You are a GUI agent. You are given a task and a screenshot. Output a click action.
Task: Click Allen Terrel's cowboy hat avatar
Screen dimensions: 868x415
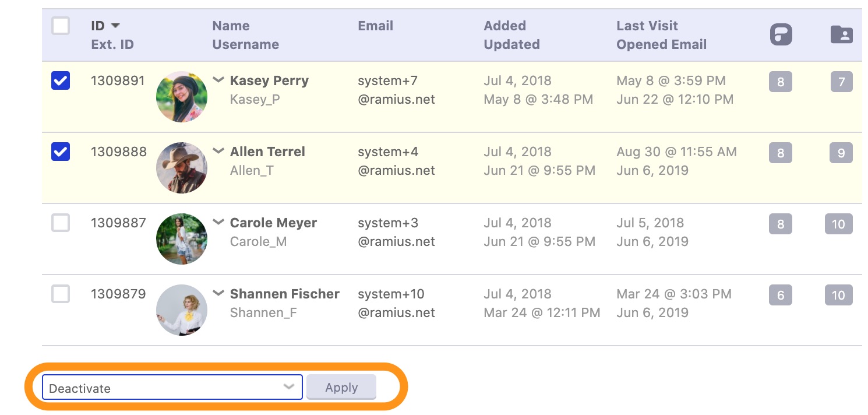click(182, 168)
